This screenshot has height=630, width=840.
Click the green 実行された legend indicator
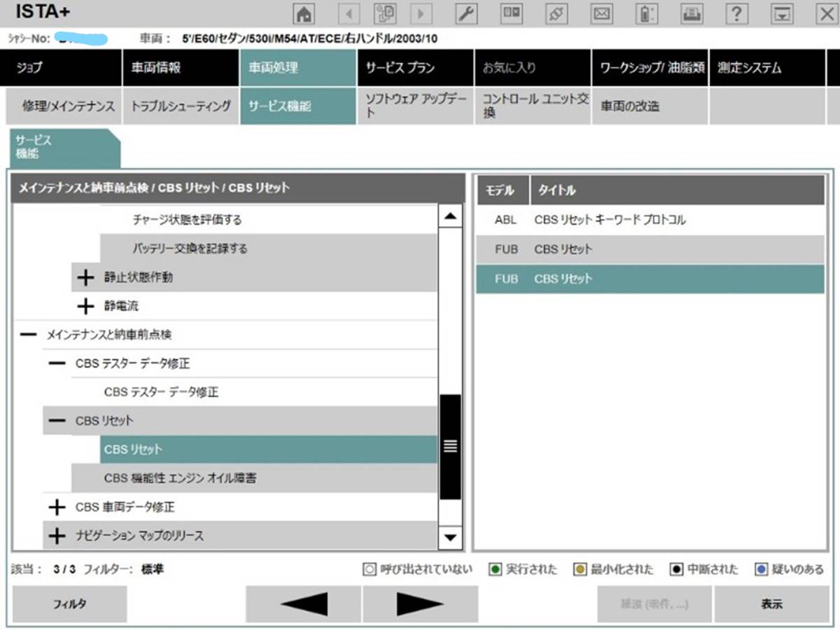(496, 570)
